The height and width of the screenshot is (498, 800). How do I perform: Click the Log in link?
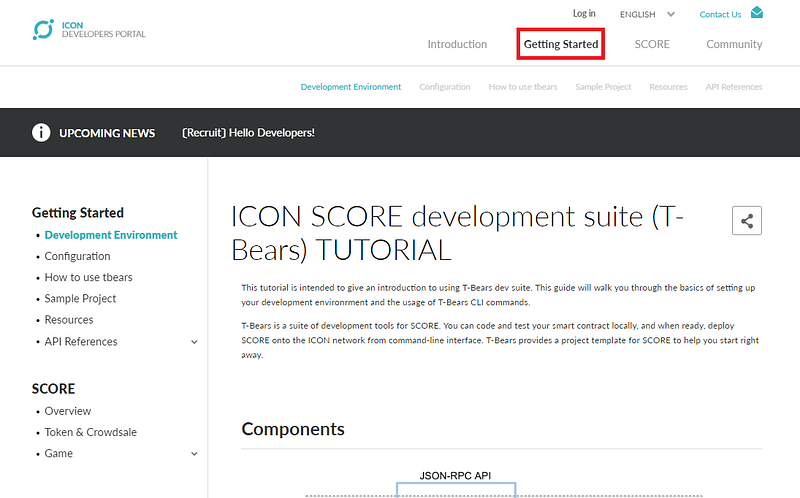[584, 14]
